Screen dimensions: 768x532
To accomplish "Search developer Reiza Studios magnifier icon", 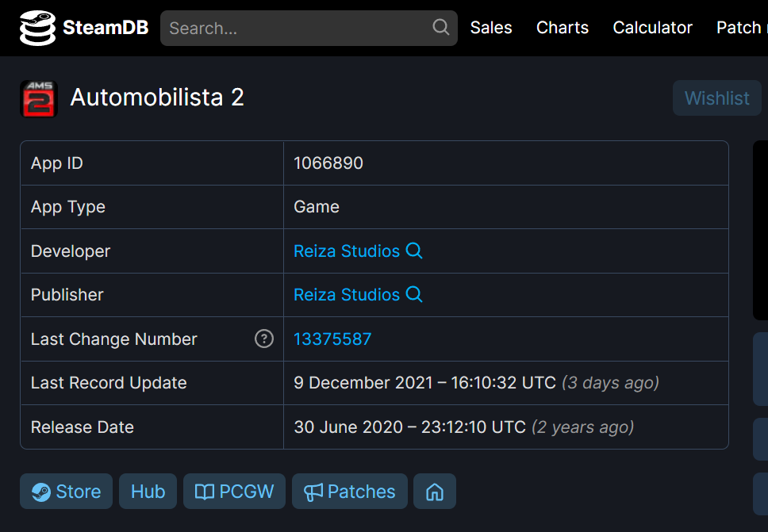I will 414,251.
